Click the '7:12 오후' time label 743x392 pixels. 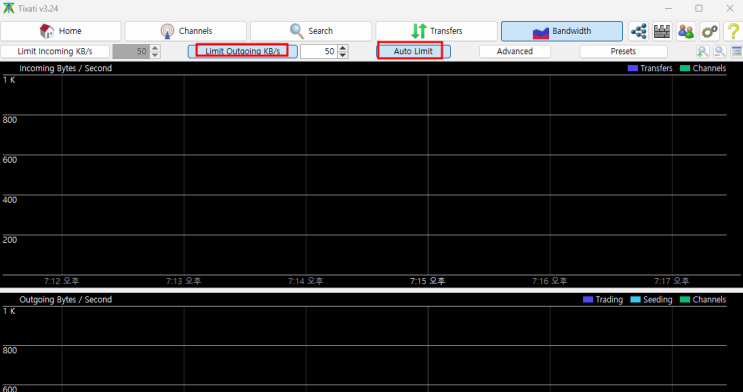click(62, 281)
